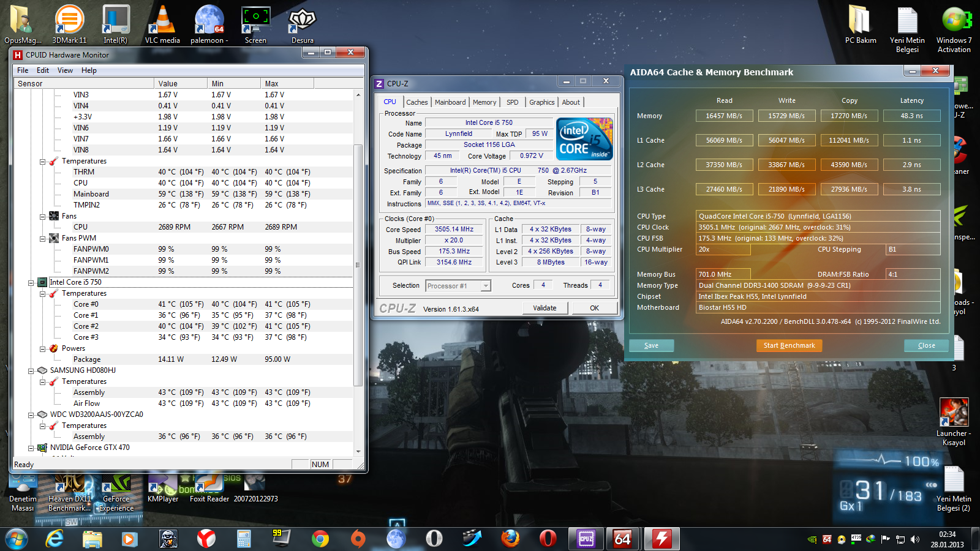The height and width of the screenshot is (551, 980).
Task: Switch to the Caches tab in CPU-Z
Action: 417,102
